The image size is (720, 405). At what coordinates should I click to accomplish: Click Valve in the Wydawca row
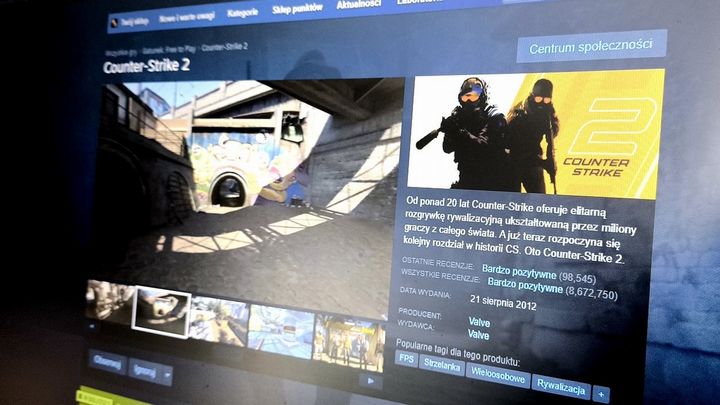point(478,335)
